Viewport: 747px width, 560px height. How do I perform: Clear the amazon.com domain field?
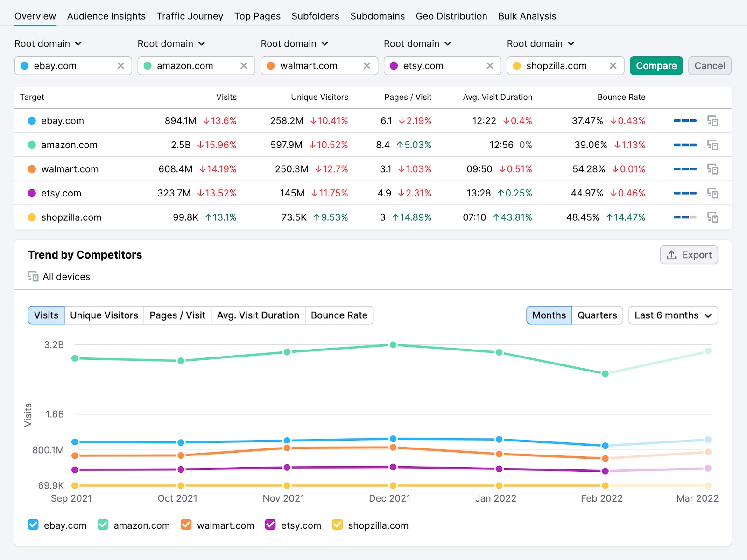click(244, 66)
